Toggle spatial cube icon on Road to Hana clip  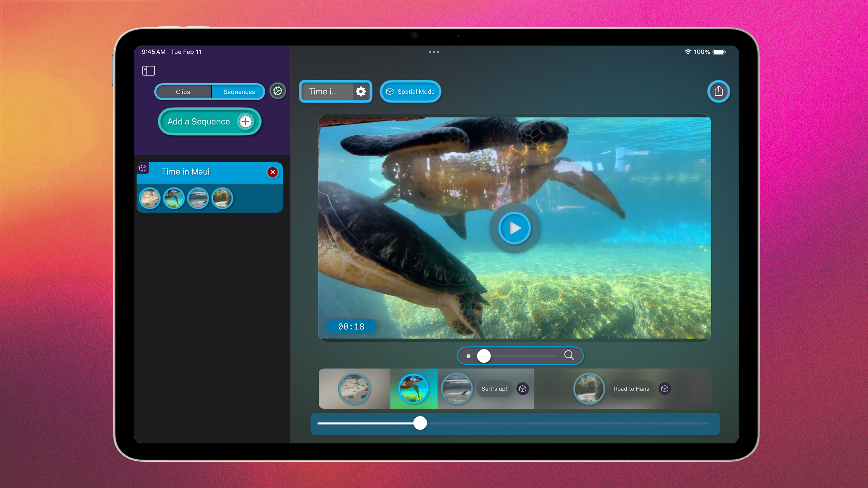pos(665,389)
